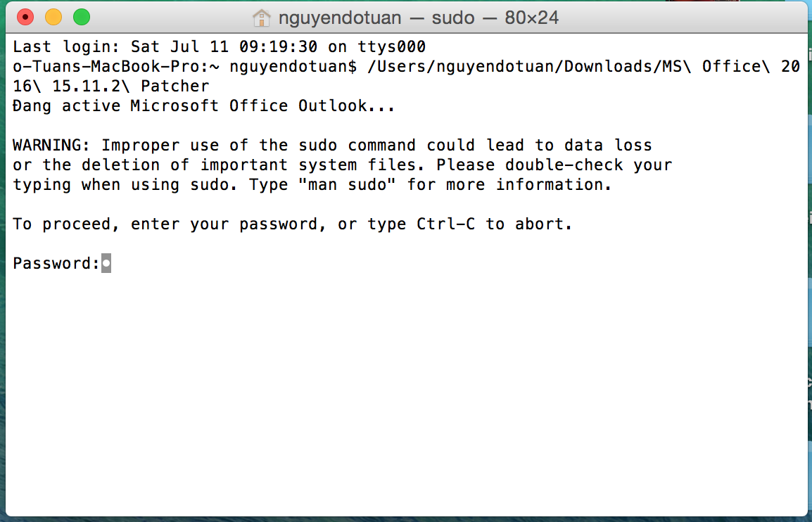Zoom the Terminal window using green button
Viewport: 812px width, 522px height.
tap(82, 17)
